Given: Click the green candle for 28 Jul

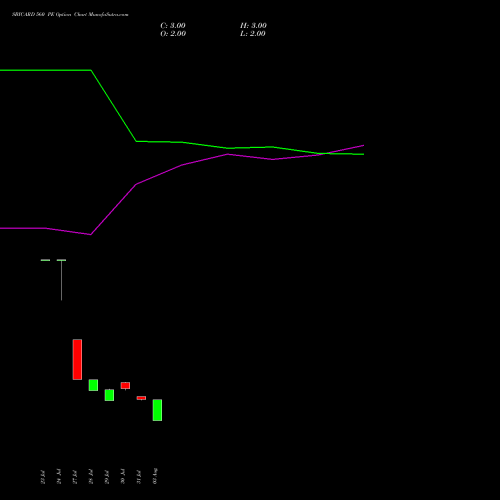Looking at the screenshot, I should [x=93, y=385].
